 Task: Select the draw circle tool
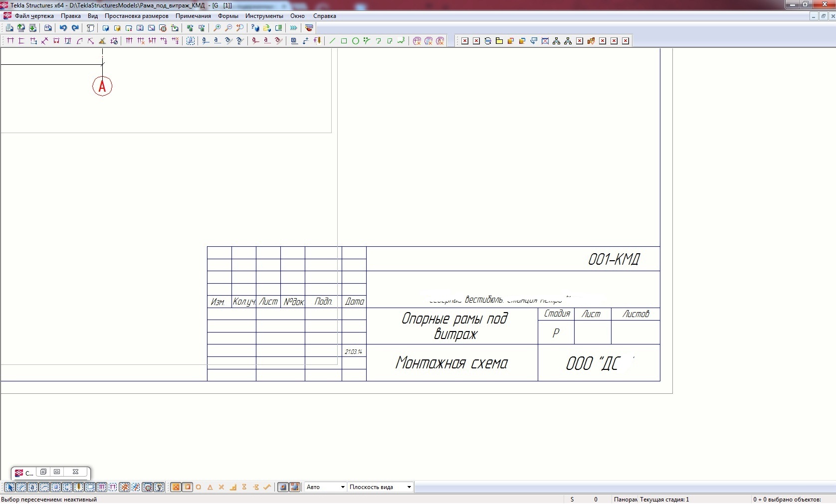(356, 41)
